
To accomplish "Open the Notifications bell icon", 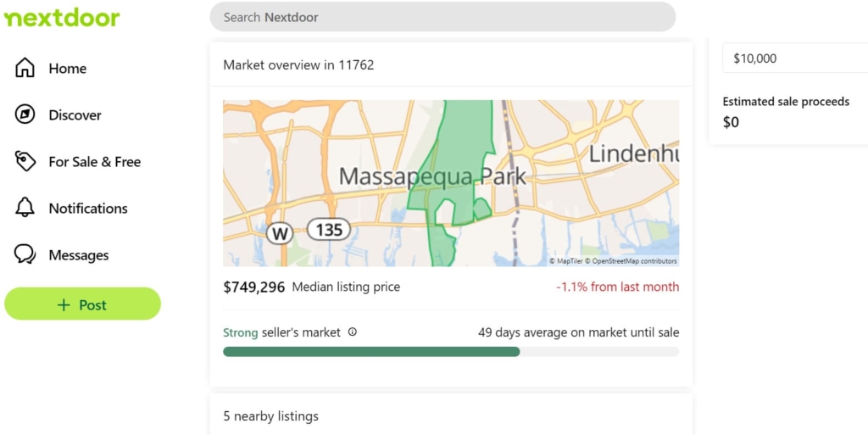I will click(25, 208).
